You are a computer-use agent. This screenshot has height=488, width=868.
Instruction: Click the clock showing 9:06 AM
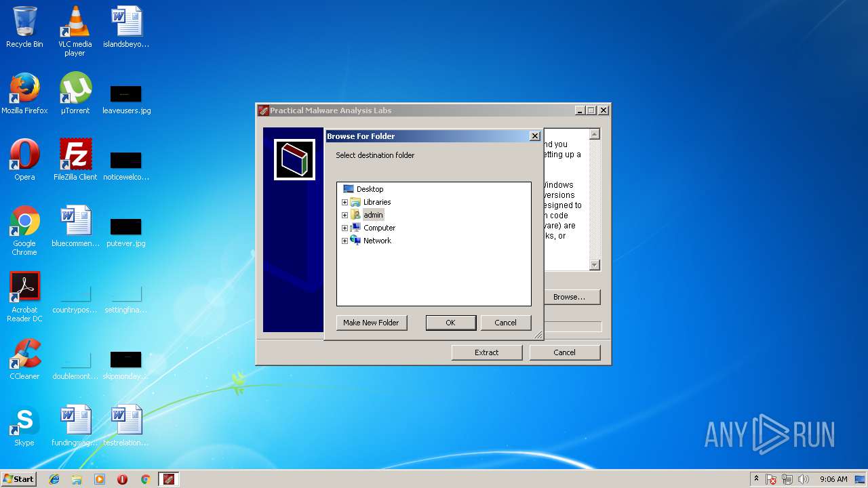(x=833, y=479)
